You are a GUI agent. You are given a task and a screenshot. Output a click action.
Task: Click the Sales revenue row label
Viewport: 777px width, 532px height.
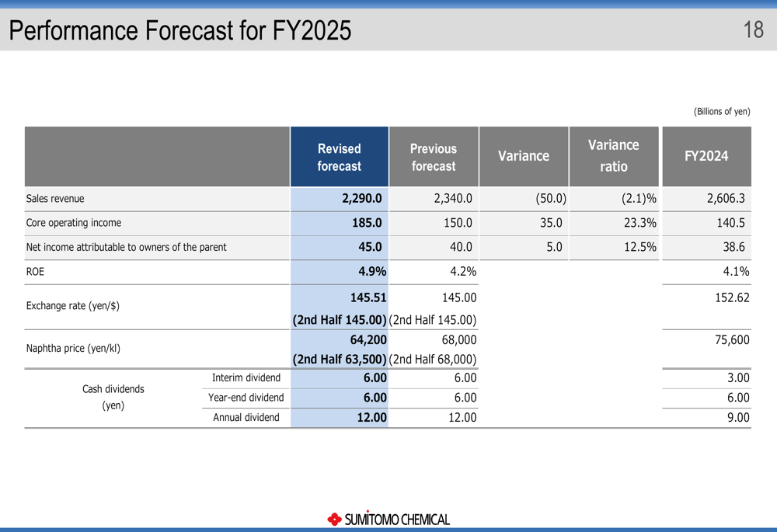[55, 199]
